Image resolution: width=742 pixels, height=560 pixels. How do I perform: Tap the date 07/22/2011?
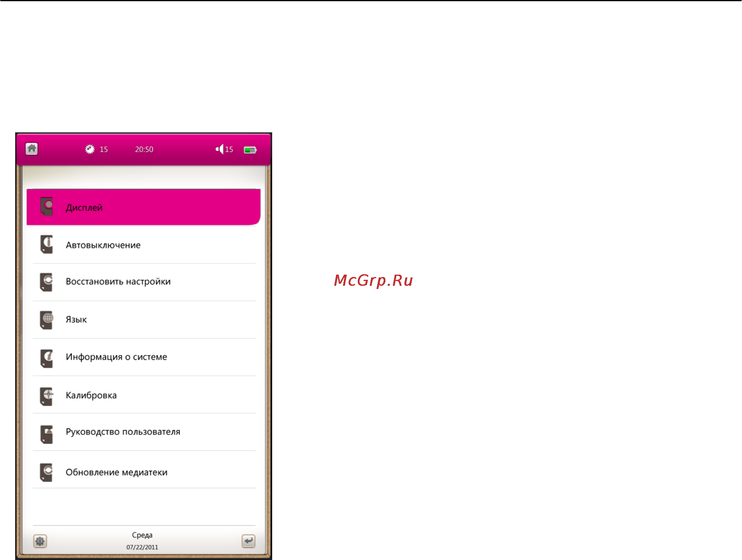point(142,547)
